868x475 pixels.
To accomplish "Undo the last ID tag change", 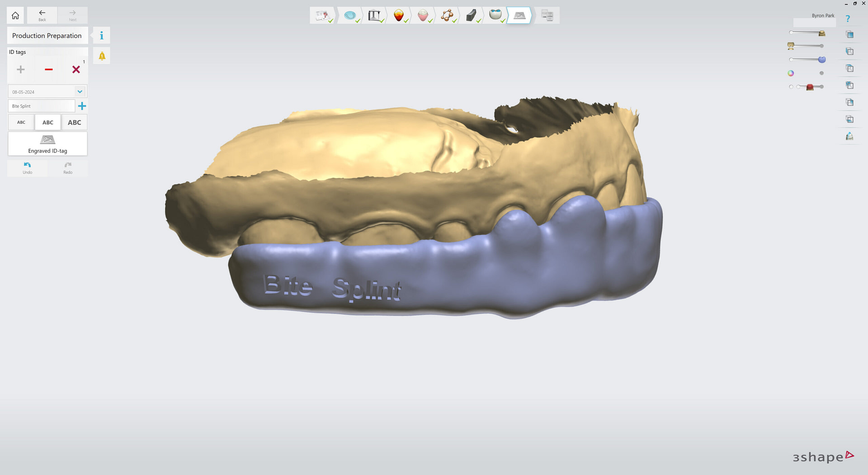I will [x=27, y=168].
